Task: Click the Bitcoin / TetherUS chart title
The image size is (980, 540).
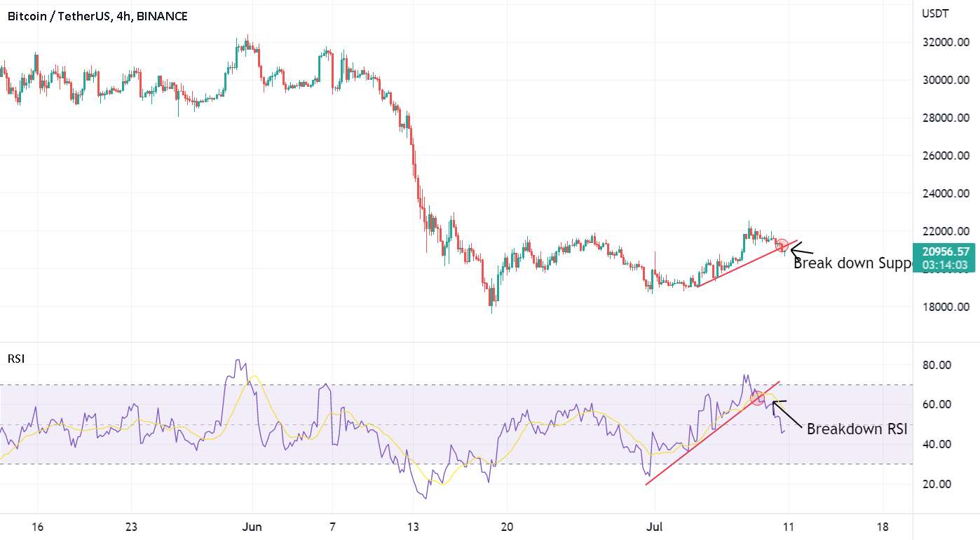Action: pos(97,16)
